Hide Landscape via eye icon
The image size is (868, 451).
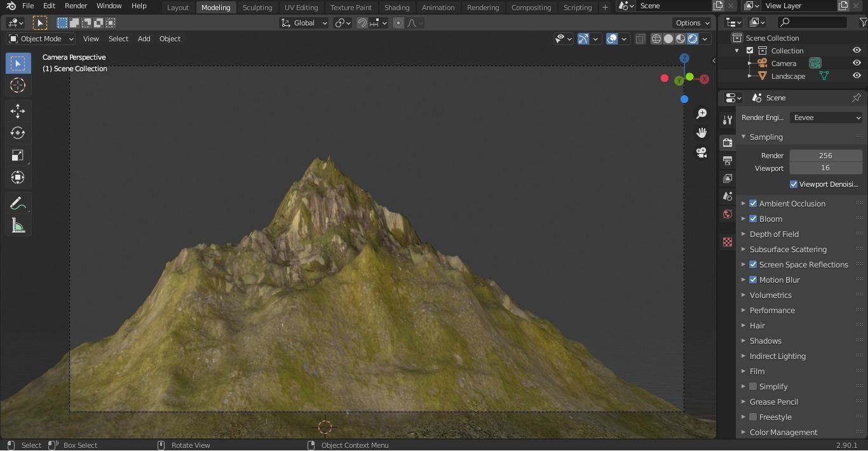point(857,76)
